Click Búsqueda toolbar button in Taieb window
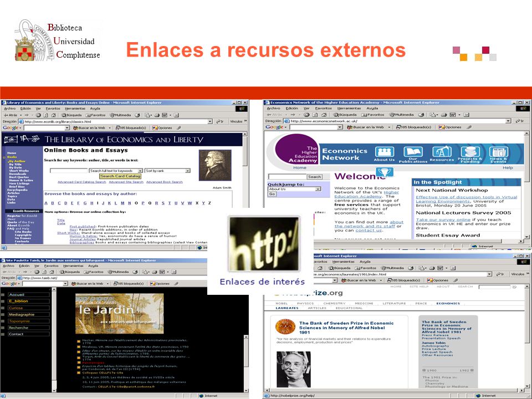Screen dimensions: 532x399 point(70,272)
